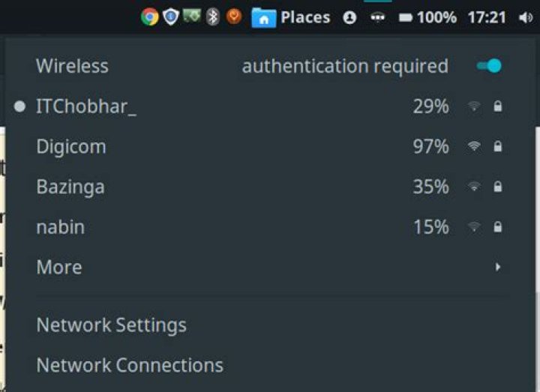Viewport: 540px width, 392px height.
Task: Open Google Chrome from the panel
Action: coord(150,16)
